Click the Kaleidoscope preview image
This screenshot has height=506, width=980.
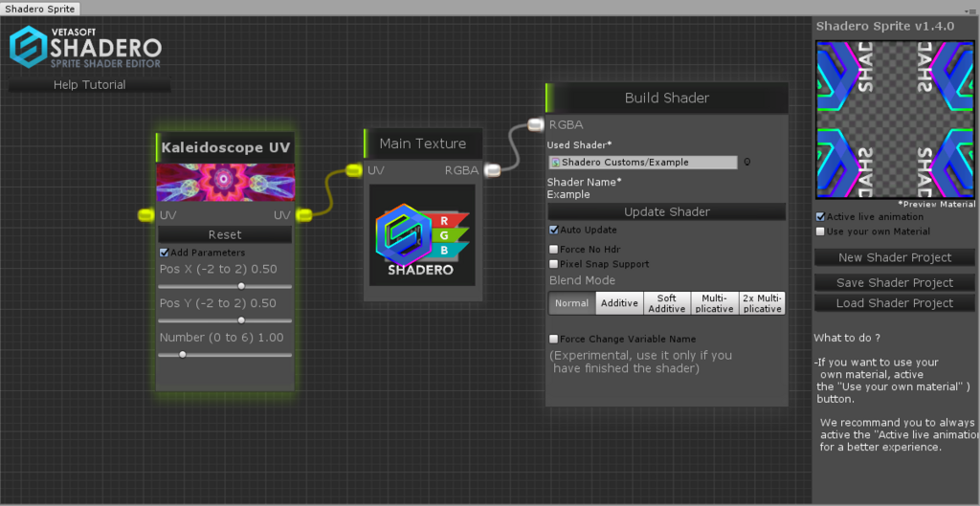tap(225, 183)
